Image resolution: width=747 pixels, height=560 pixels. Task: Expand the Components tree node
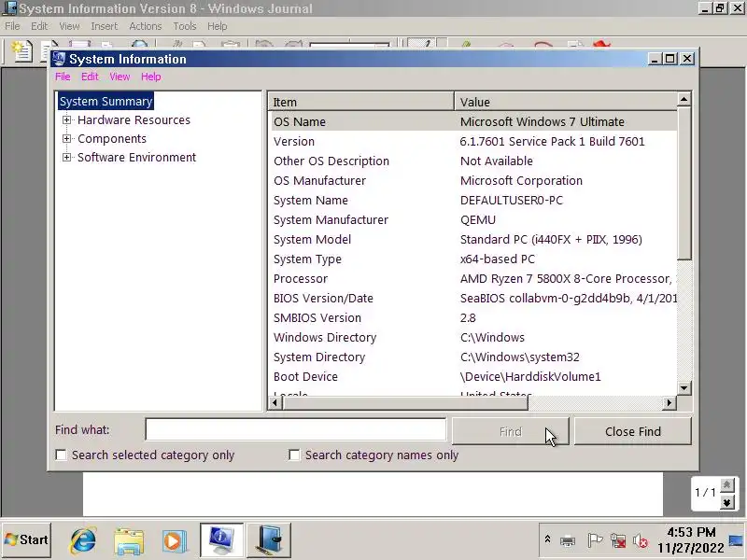tap(66, 138)
